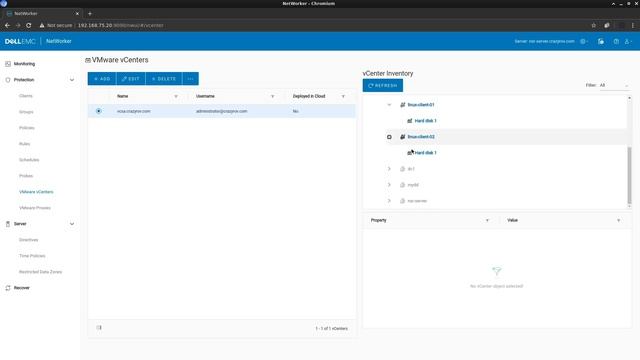Sort by Username column header
The width and height of the screenshot is (640, 360).
[x=205, y=96]
